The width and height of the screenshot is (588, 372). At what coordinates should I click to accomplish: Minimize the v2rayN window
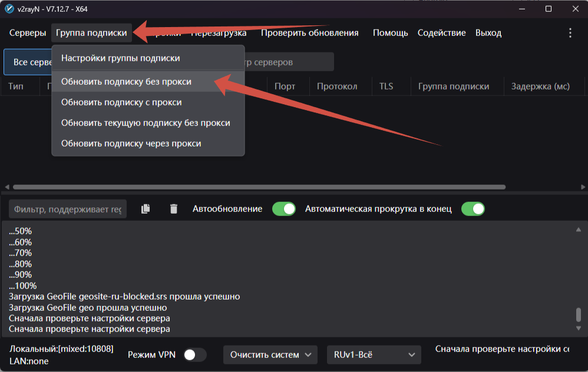click(x=521, y=9)
